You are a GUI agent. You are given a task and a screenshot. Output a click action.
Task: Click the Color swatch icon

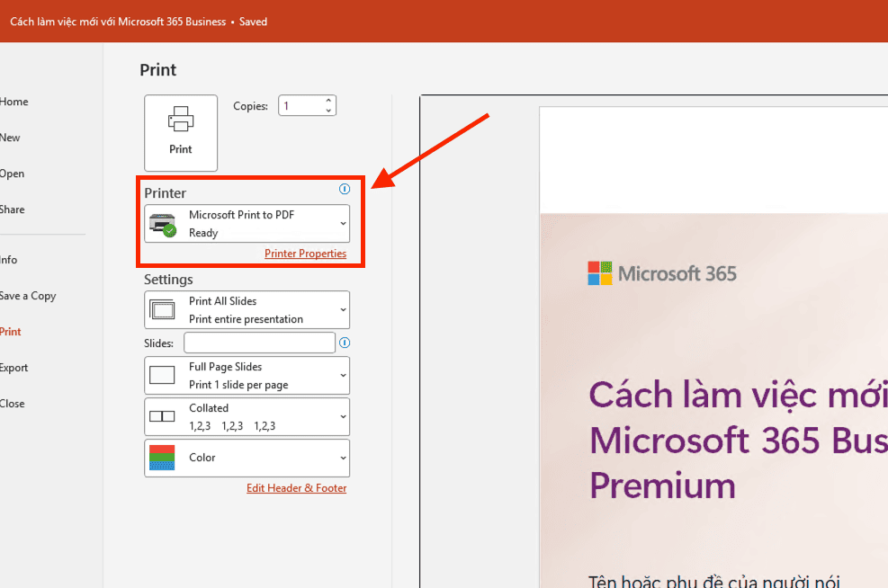162,458
